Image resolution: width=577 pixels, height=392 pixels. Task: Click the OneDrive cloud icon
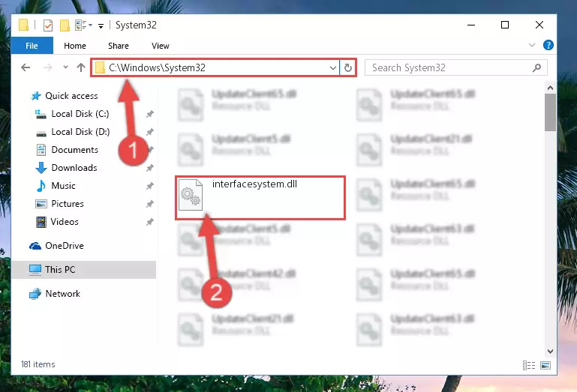pos(35,246)
